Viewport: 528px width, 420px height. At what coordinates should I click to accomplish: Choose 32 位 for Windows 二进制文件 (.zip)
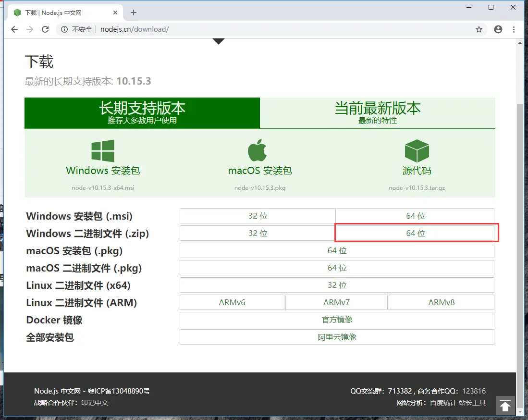[x=258, y=233]
